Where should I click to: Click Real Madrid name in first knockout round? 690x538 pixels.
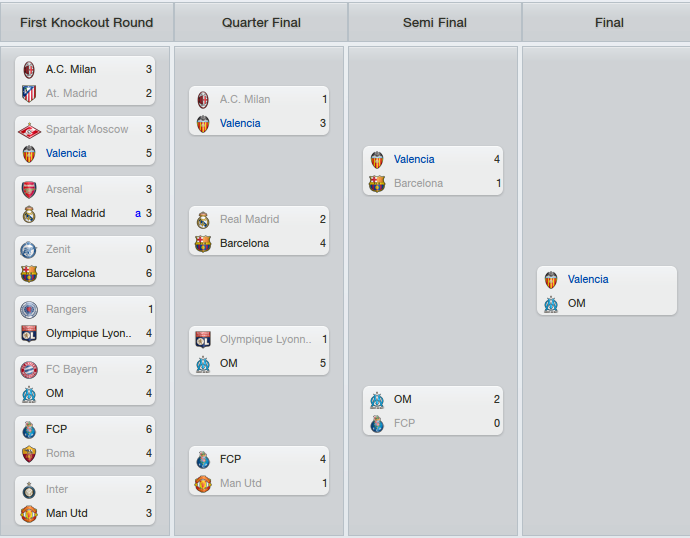(76, 213)
